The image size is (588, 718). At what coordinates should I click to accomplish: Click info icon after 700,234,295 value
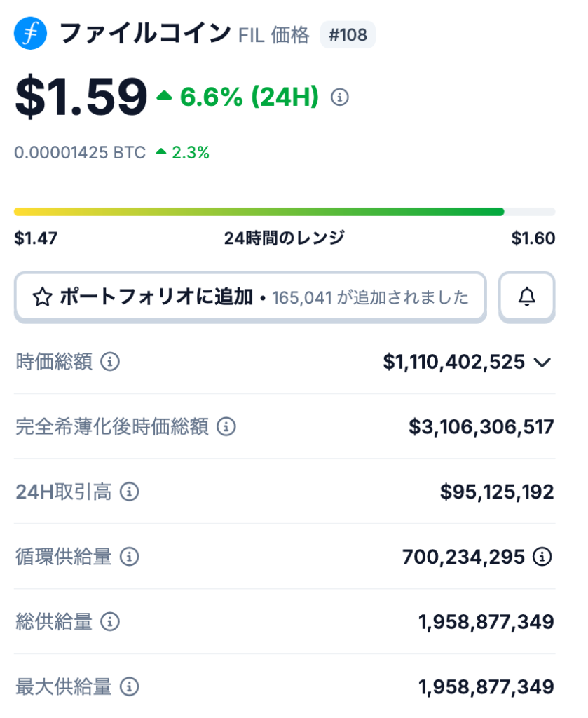[x=542, y=557]
